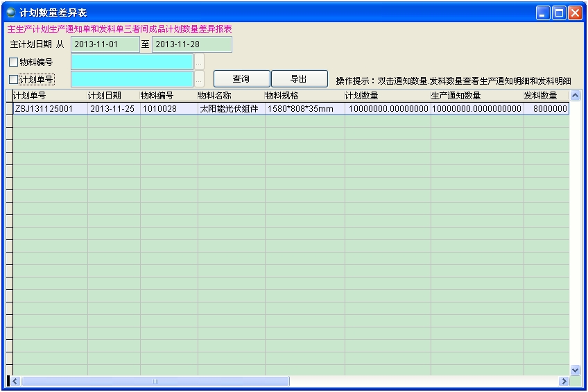Focus the 物料编号 text input
The image size is (588, 392).
click(x=132, y=62)
